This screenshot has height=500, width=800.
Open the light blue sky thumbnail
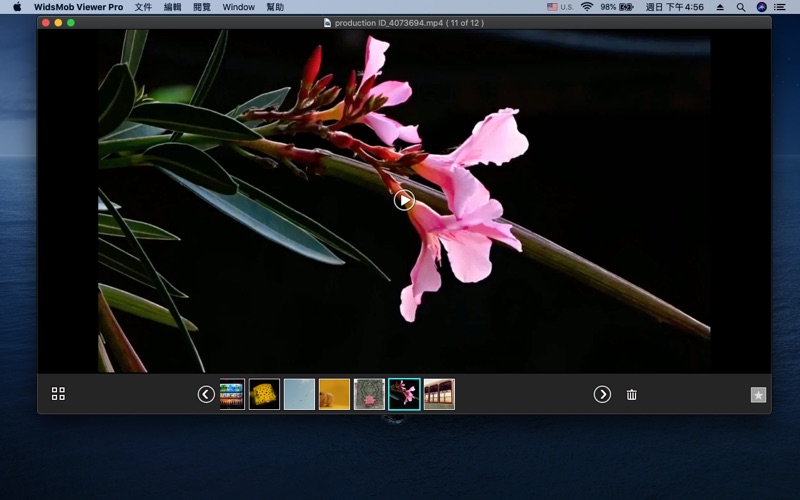point(299,394)
